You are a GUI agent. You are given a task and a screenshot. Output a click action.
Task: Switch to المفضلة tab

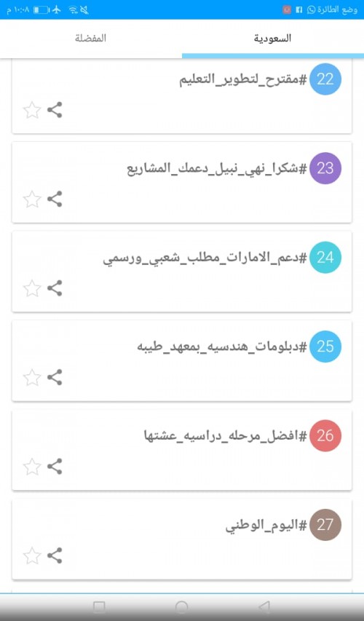point(91,39)
